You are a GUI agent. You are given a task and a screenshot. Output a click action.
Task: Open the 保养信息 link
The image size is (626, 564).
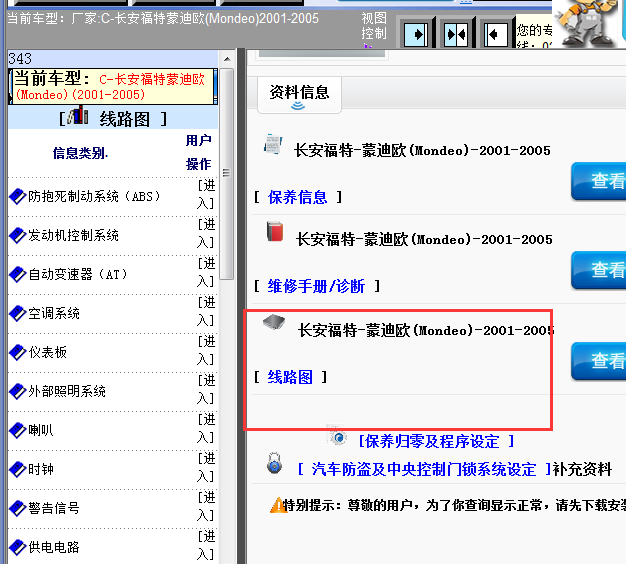pyautogui.click(x=297, y=197)
